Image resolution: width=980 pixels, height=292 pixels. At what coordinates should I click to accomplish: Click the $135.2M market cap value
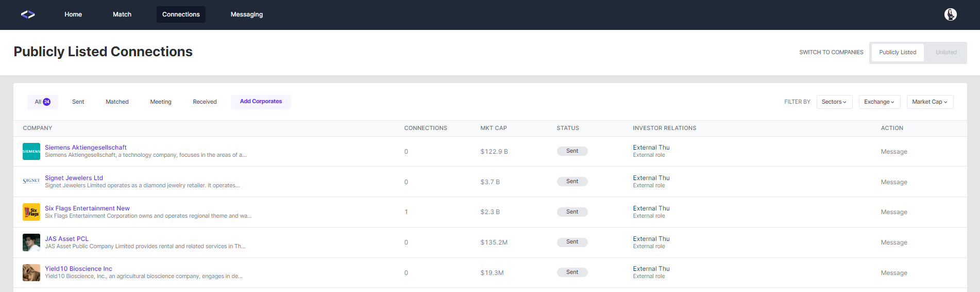click(x=494, y=242)
